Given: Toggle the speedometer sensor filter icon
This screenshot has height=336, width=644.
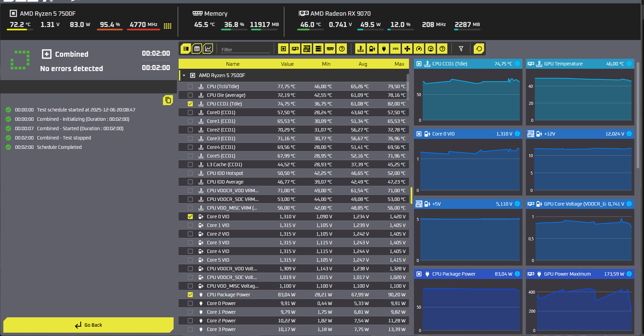Looking at the screenshot, I should coord(419,49).
